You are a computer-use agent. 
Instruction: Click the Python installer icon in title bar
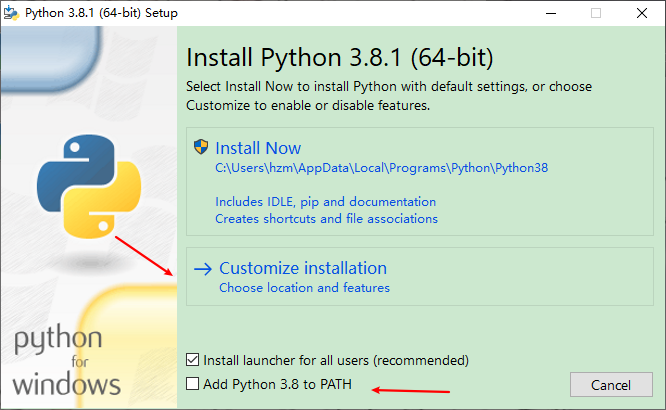[x=11, y=13]
